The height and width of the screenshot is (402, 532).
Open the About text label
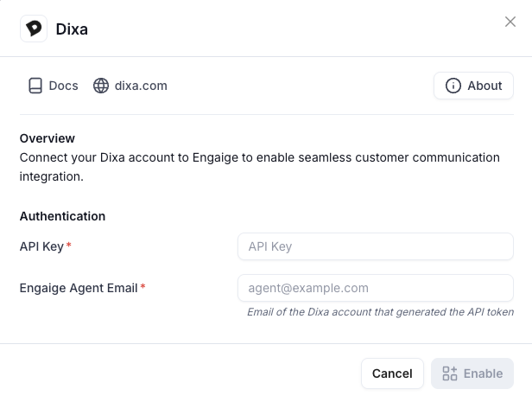484,86
